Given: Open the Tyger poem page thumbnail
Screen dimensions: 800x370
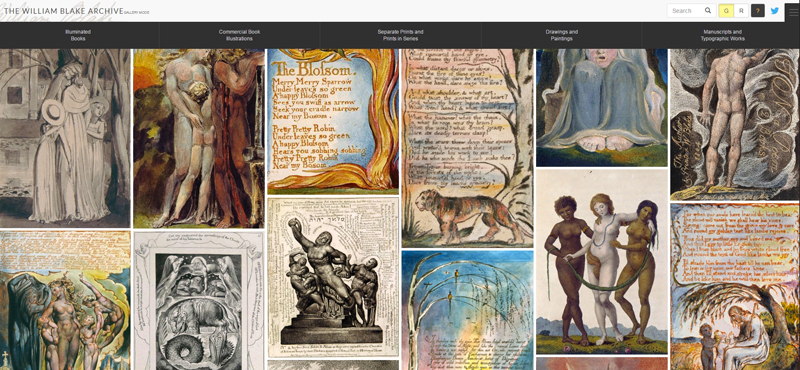Looking at the screenshot, I should [467, 149].
